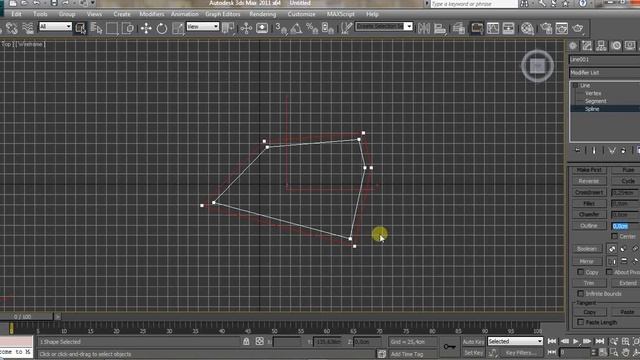The width and height of the screenshot is (640, 360).
Task: Select the Boolean Union mode icon
Action: pyautogui.click(x=612, y=249)
